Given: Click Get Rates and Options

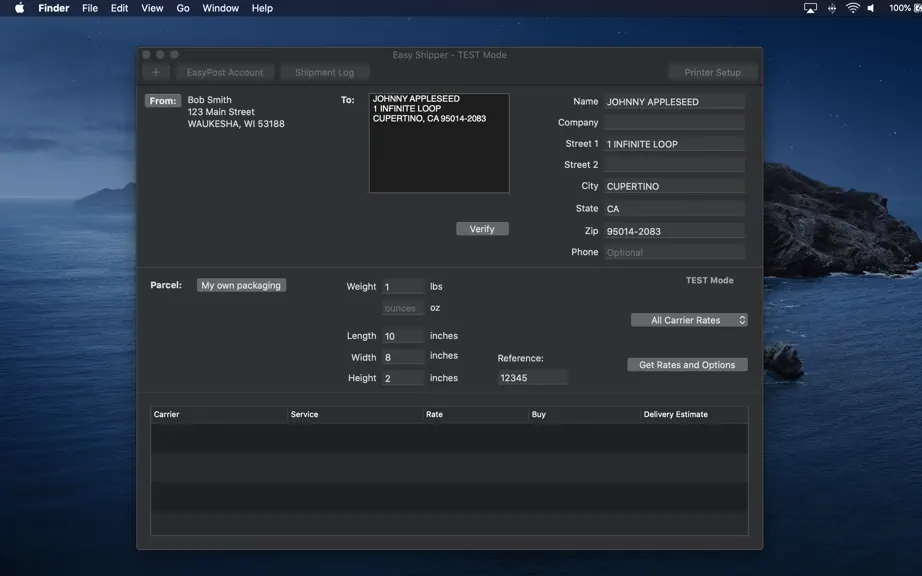Looking at the screenshot, I should click(x=687, y=364).
